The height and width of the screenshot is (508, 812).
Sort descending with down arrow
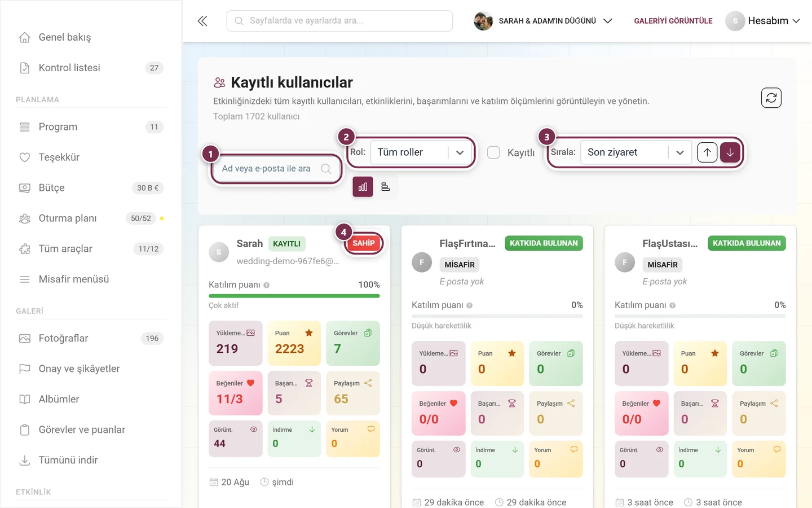coord(730,152)
